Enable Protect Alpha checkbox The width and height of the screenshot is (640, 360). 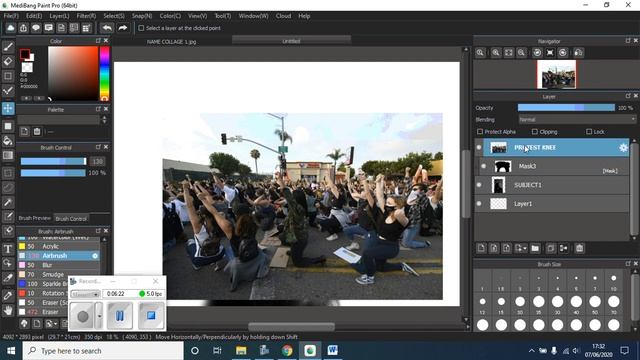[x=480, y=131]
